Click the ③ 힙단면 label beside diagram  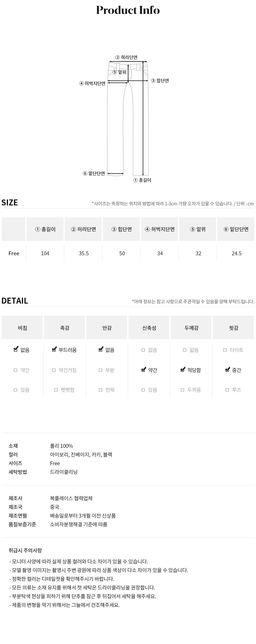tap(160, 81)
